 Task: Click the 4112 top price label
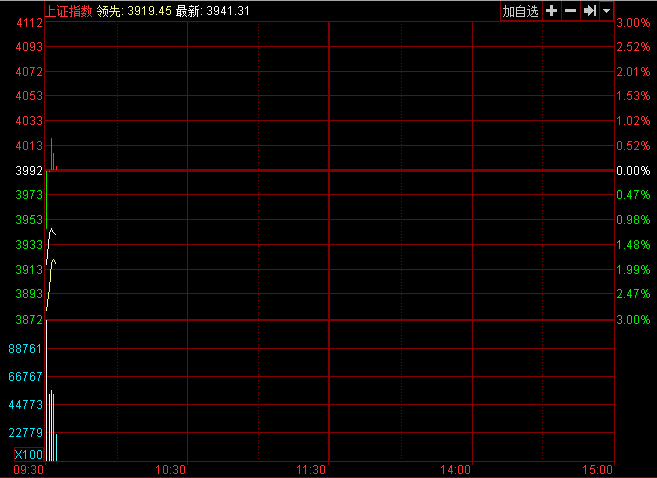tap(29, 23)
